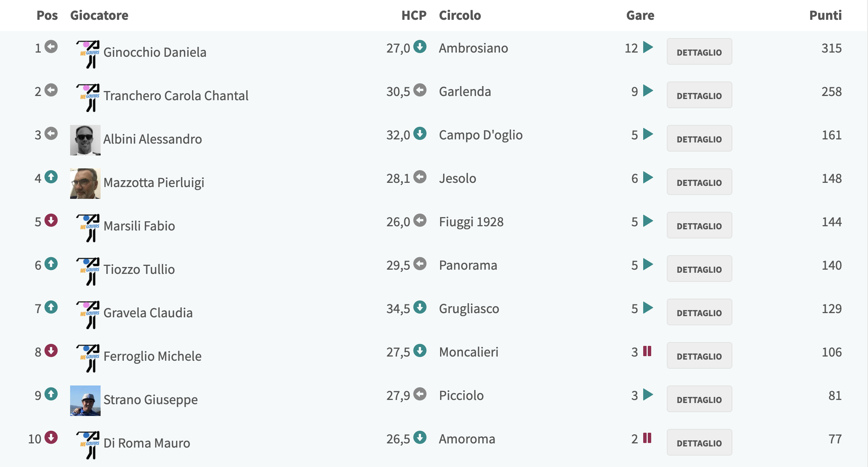Click the red pause icon in Di Roma Mauro's row
This screenshot has height=467, width=868.
[647, 438]
